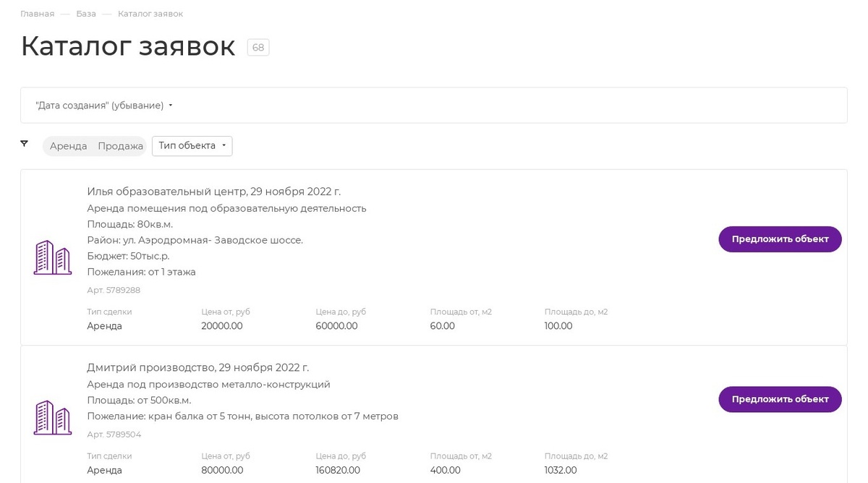Click building icon of Илья образовательный центр request
Image resolution: width=868 pixels, height=483 pixels.
[53, 257]
